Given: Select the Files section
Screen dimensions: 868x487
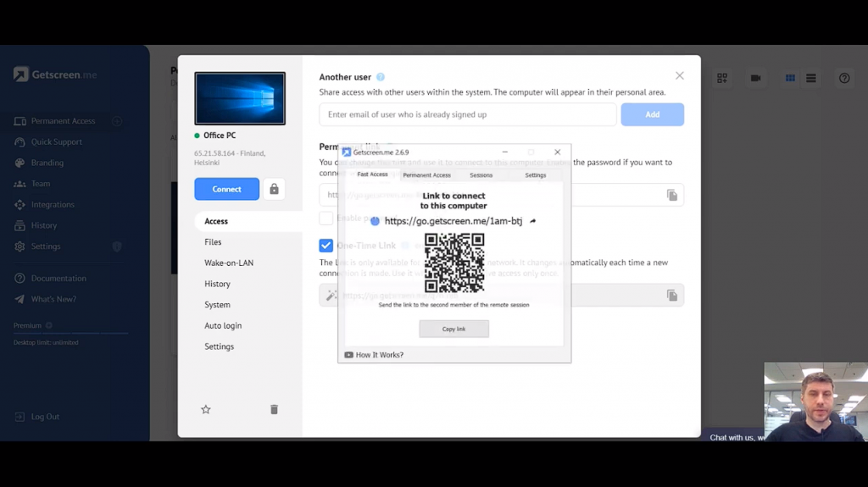Looking at the screenshot, I should [x=213, y=242].
